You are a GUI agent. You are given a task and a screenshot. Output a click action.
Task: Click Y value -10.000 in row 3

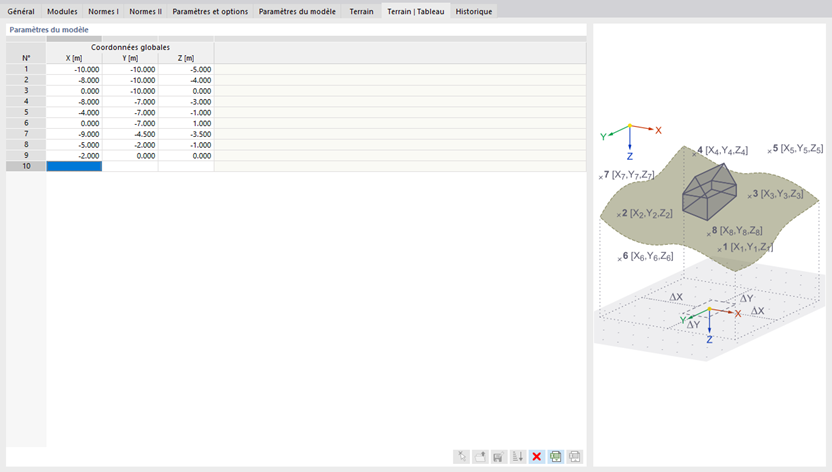click(x=130, y=91)
